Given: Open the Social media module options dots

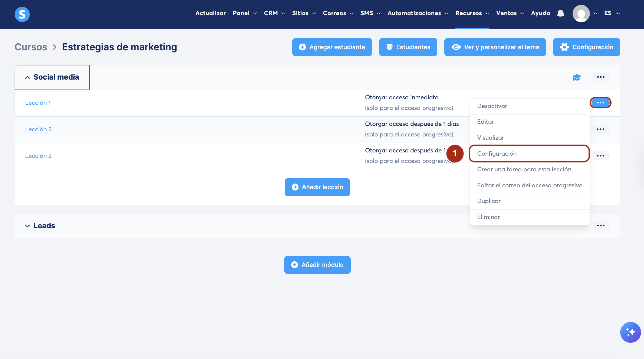Looking at the screenshot, I should pyautogui.click(x=600, y=77).
